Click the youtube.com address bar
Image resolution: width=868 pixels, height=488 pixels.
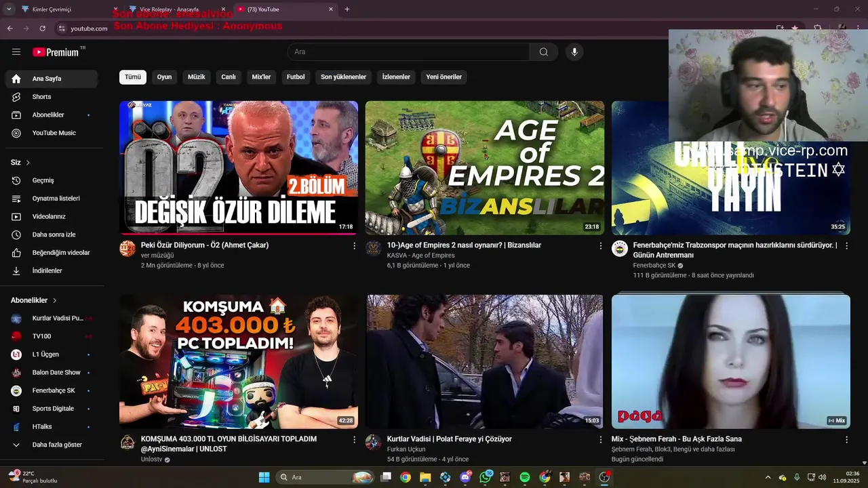point(89,28)
